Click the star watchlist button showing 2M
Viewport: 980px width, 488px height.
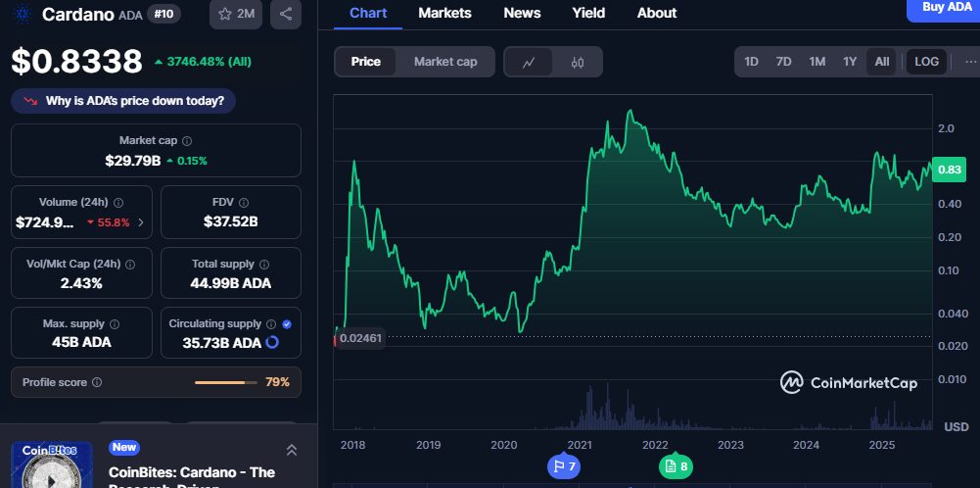tap(236, 14)
